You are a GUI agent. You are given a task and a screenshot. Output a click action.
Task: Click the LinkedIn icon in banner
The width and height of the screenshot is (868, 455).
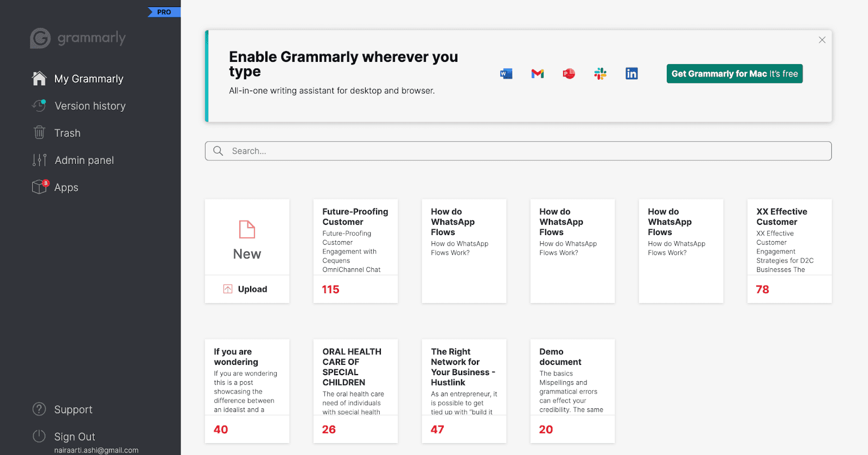(631, 74)
